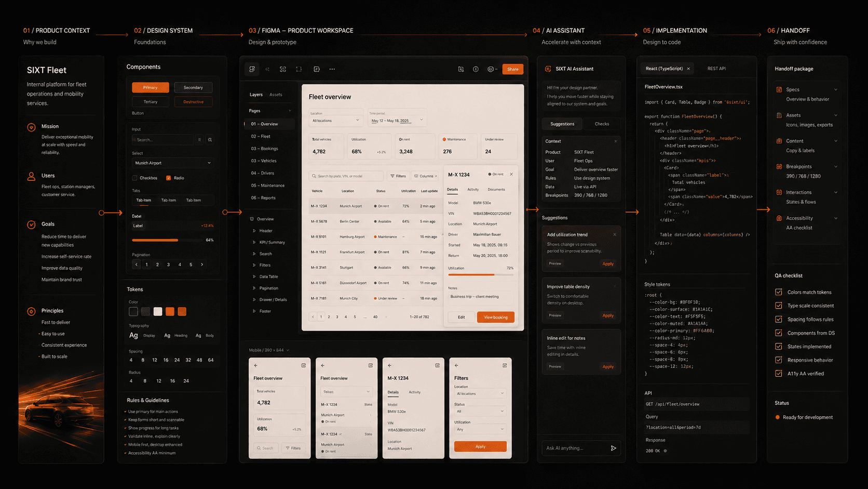Click back arrow on the mobile Filters screen
The height and width of the screenshot is (489, 868).
point(456,365)
